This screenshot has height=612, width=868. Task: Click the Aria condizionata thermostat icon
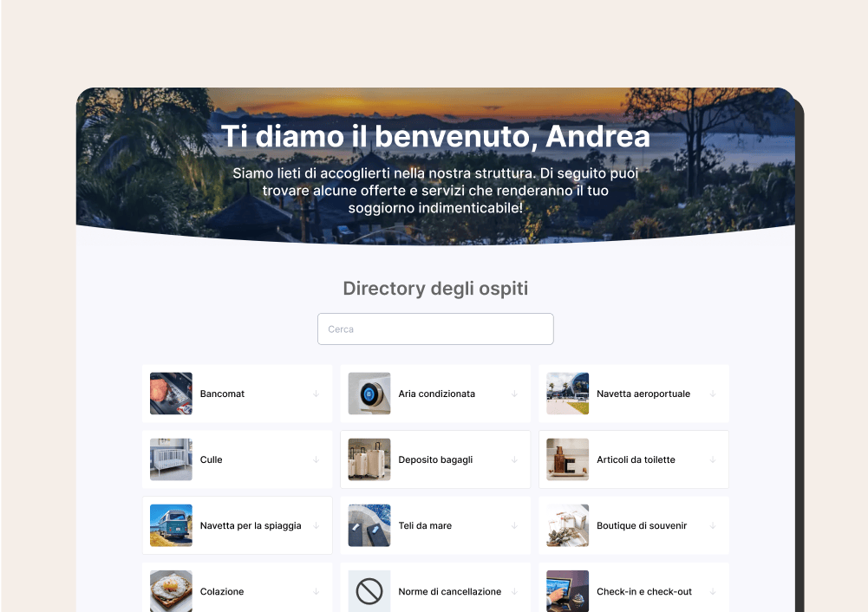[x=369, y=394]
